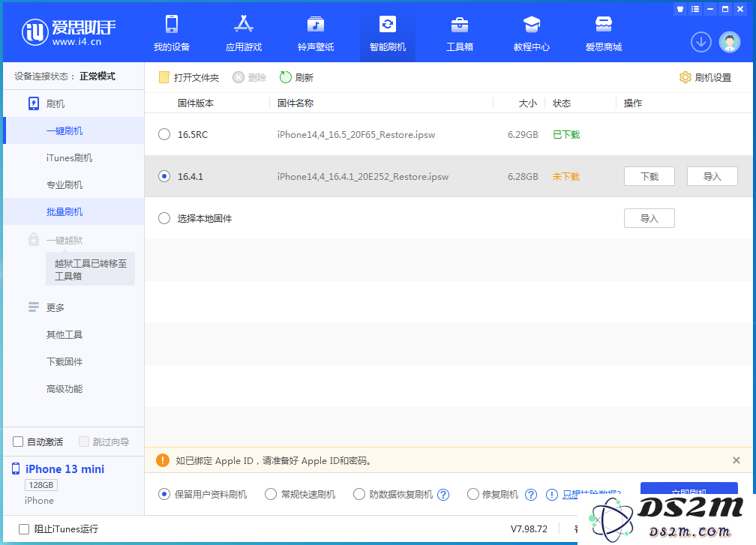Select 选择本地固件 local firmware radio
The image size is (756, 545).
coord(164,218)
